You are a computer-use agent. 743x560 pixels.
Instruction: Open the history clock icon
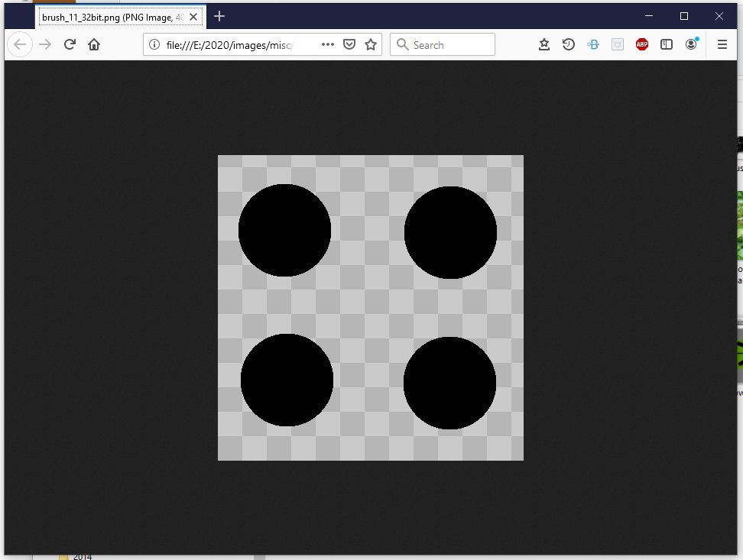568,44
